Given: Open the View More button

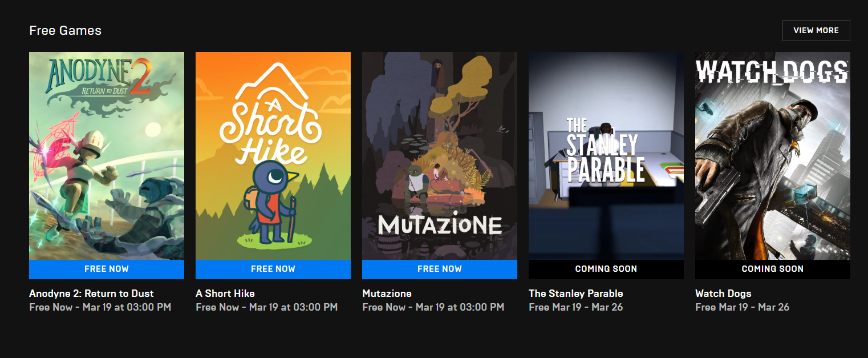Looking at the screenshot, I should point(816,30).
